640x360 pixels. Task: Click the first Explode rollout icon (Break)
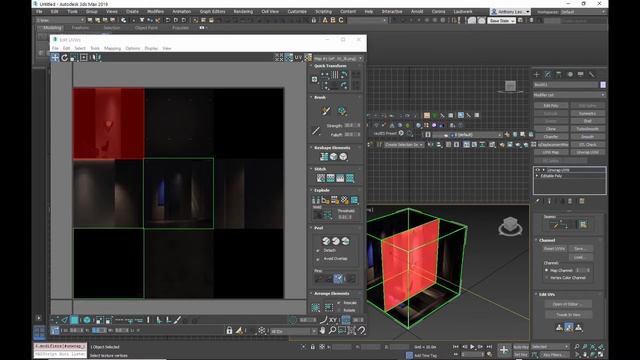pos(316,200)
